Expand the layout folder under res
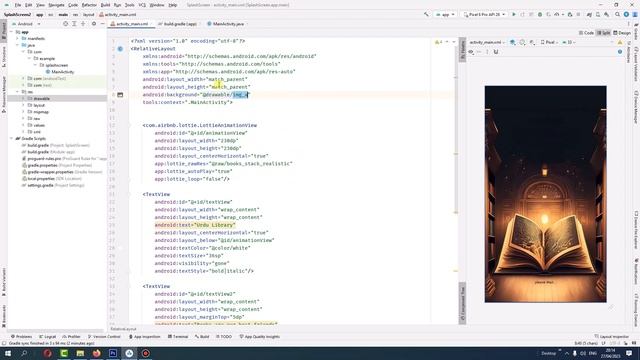640x360 pixels. point(23,105)
